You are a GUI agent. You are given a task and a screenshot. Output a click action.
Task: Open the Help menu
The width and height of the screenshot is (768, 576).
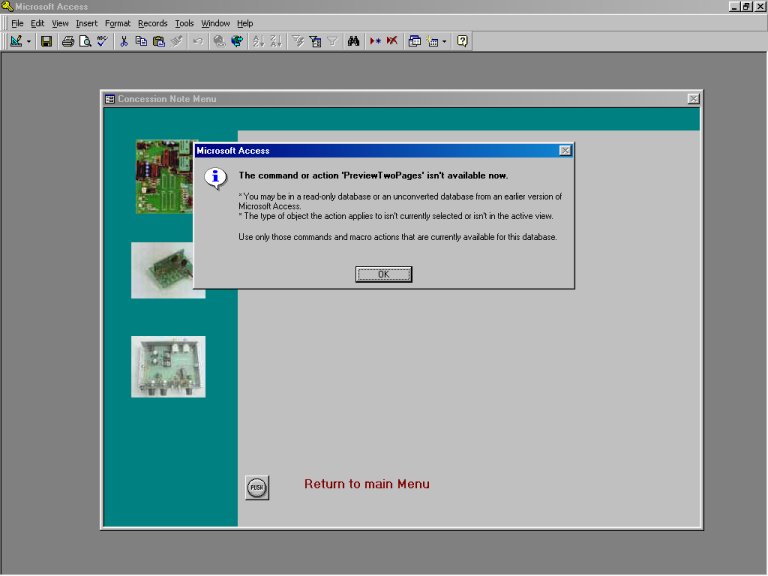click(245, 23)
